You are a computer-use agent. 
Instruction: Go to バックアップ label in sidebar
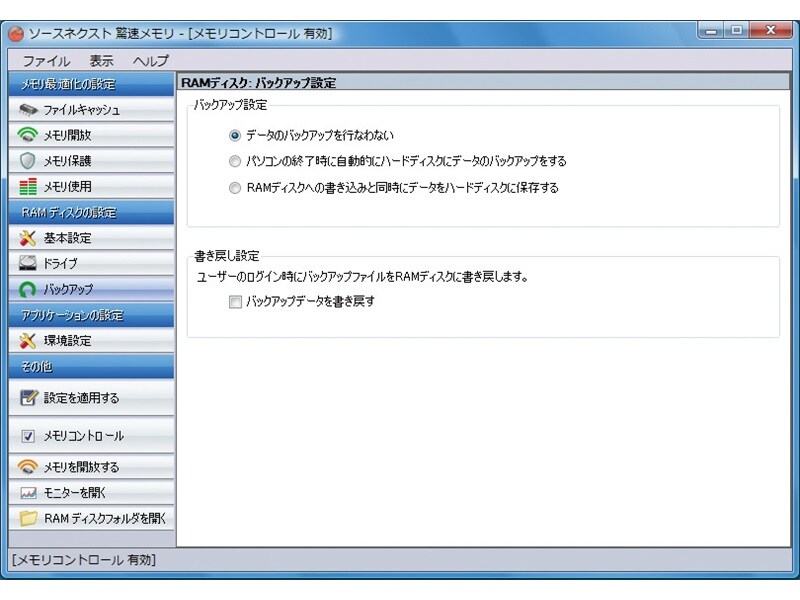(68, 289)
